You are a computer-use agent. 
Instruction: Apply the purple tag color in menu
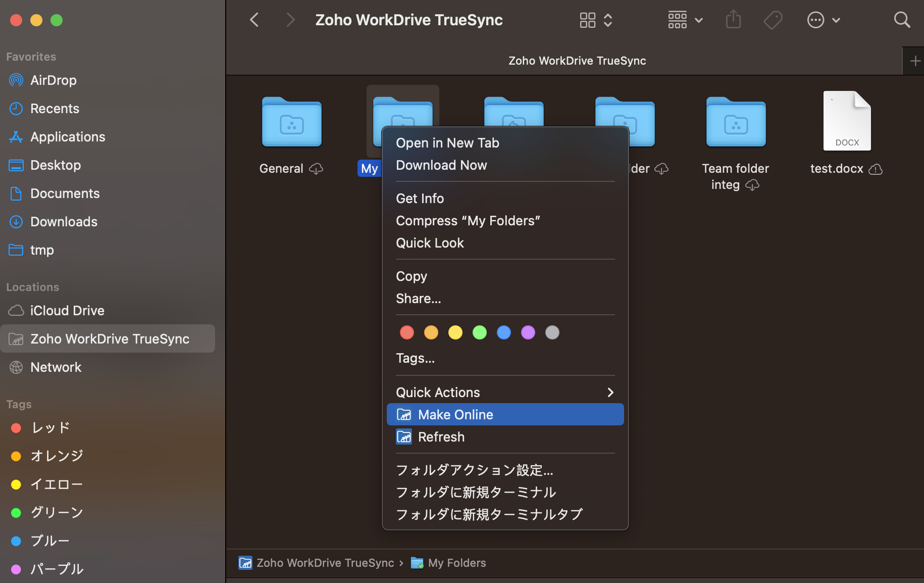pyautogui.click(x=528, y=332)
